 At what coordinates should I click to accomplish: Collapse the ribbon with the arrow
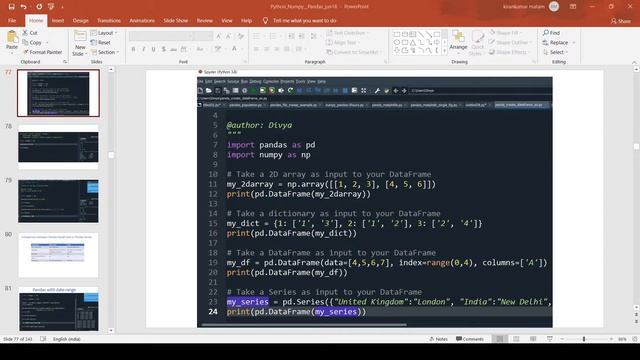tap(634, 62)
